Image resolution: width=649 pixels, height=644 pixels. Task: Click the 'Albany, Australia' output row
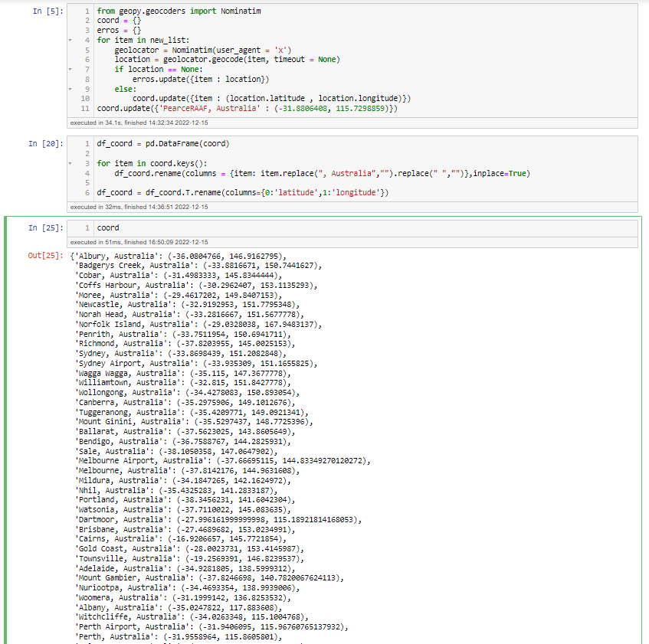pyautogui.click(x=179, y=607)
